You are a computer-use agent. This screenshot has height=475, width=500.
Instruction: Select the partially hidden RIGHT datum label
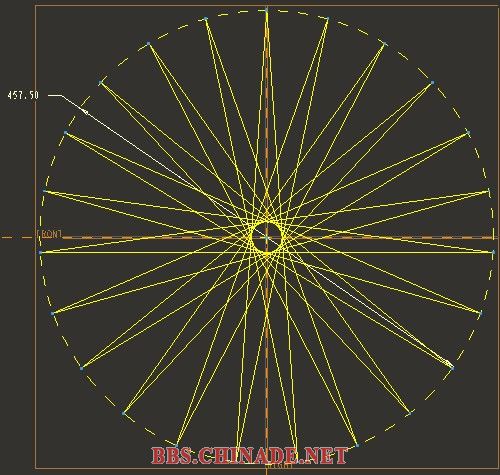[x=280, y=466]
